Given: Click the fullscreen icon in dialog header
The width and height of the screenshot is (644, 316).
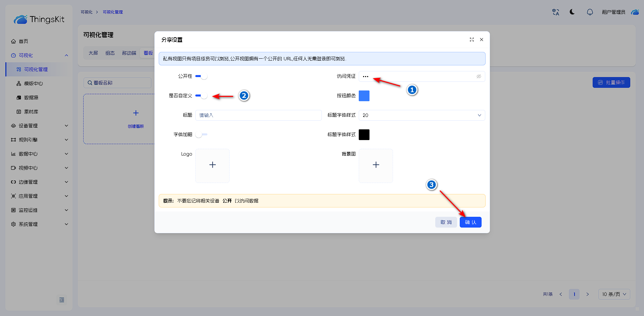Looking at the screenshot, I should click(472, 40).
